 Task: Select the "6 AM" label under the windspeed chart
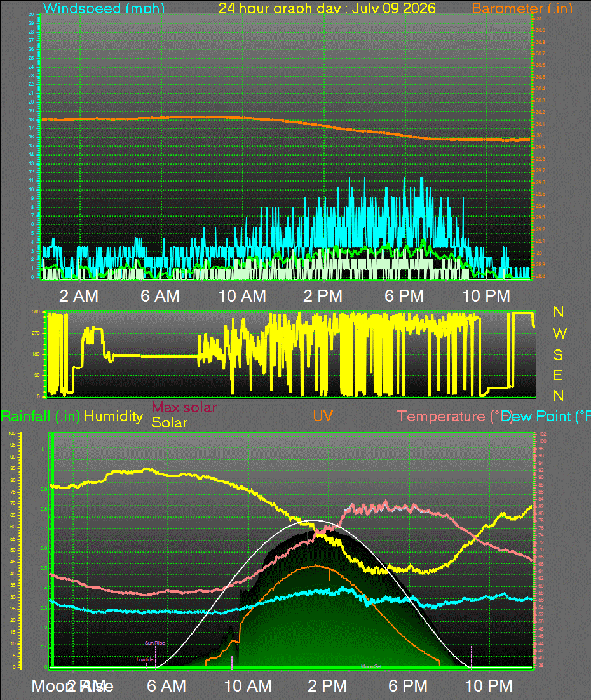click(x=160, y=296)
